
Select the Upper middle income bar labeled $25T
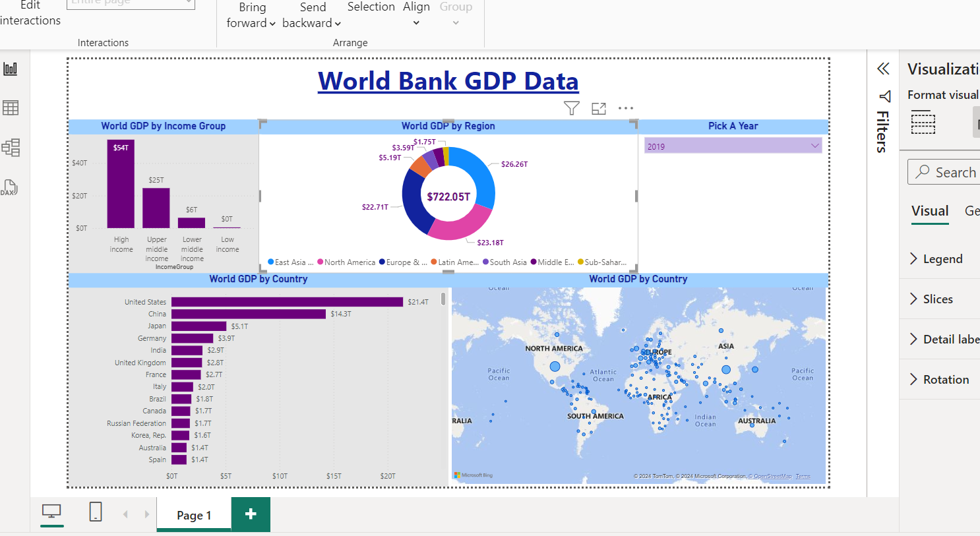pyautogui.click(x=156, y=208)
